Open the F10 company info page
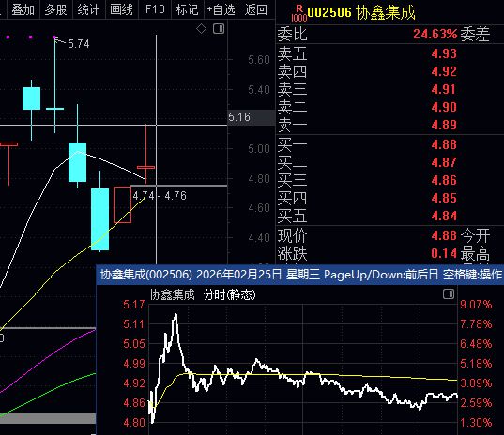Screen dimensions: 504x435 (155, 9)
